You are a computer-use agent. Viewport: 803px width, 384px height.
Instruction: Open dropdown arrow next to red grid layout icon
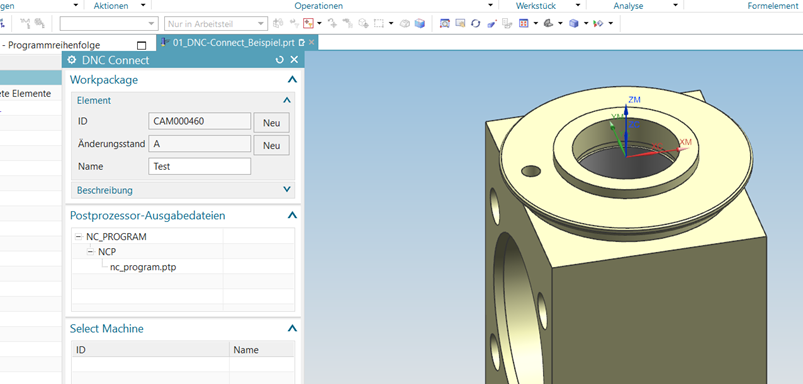tap(536, 23)
